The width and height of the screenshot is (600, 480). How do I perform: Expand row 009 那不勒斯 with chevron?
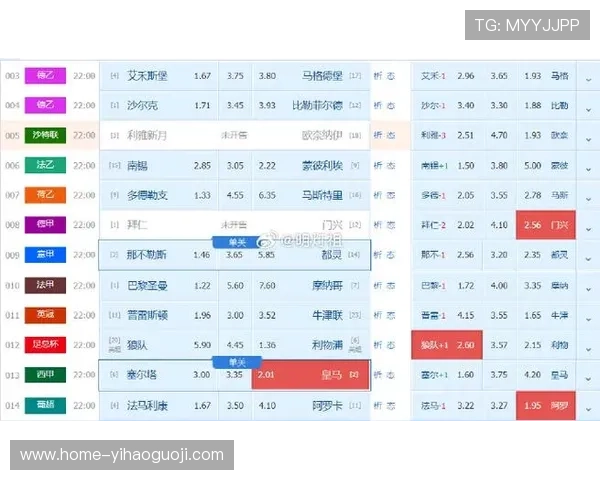click(x=589, y=259)
